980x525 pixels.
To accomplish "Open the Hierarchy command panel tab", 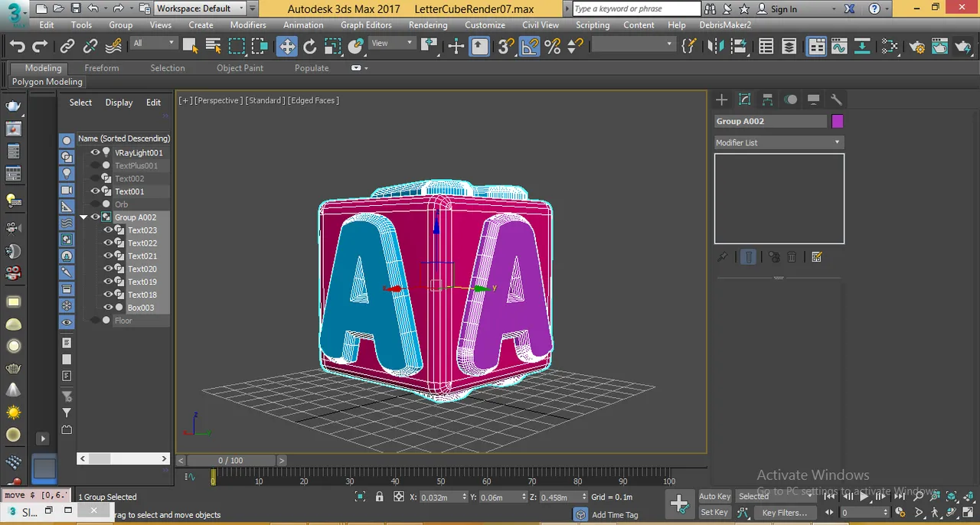I will [x=767, y=99].
